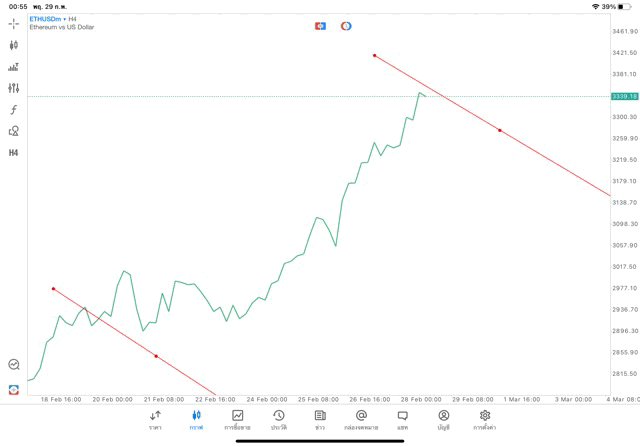Tap the round chart icon at bottom left
The height and width of the screenshot is (447, 640).
(14, 365)
